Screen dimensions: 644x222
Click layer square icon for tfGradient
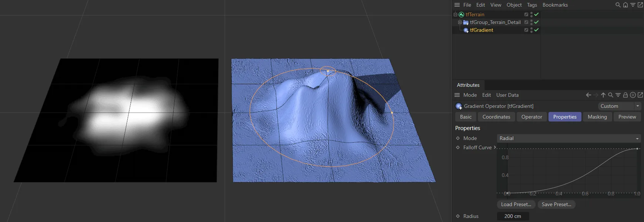click(526, 30)
